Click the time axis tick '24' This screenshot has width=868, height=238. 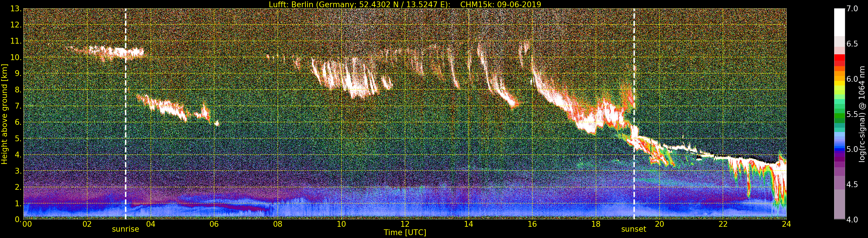pyautogui.click(x=786, y=224)
